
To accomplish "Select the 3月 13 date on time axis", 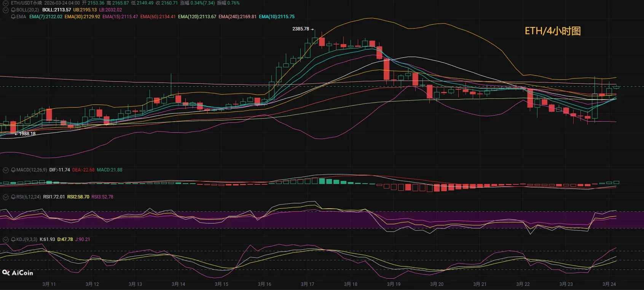I will (x=135, y=284).
